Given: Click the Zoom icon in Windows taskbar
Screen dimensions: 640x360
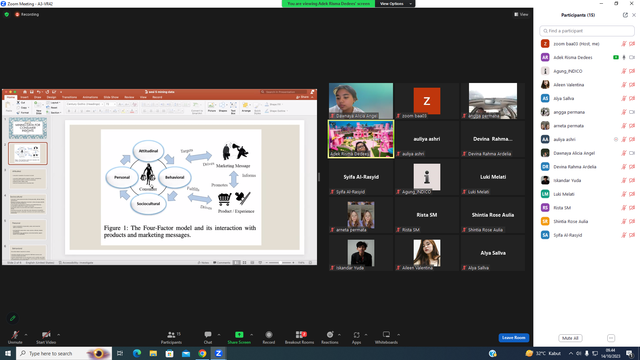Looking at the screenshot, I should [218, 353].
